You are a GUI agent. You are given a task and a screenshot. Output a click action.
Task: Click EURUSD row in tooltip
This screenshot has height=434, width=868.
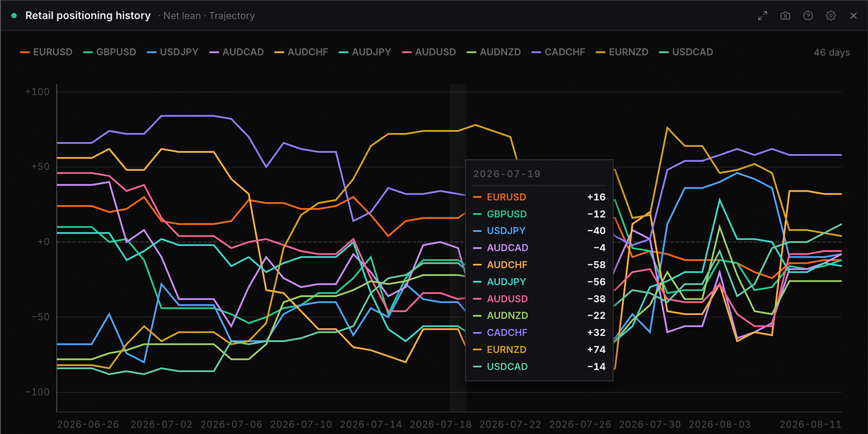tap(539, 197)
